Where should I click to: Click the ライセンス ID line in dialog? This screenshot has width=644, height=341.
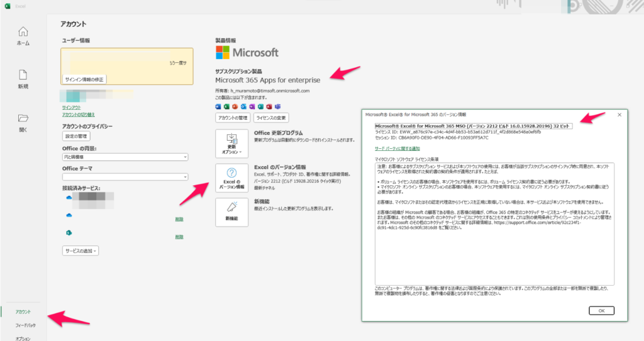458,132
